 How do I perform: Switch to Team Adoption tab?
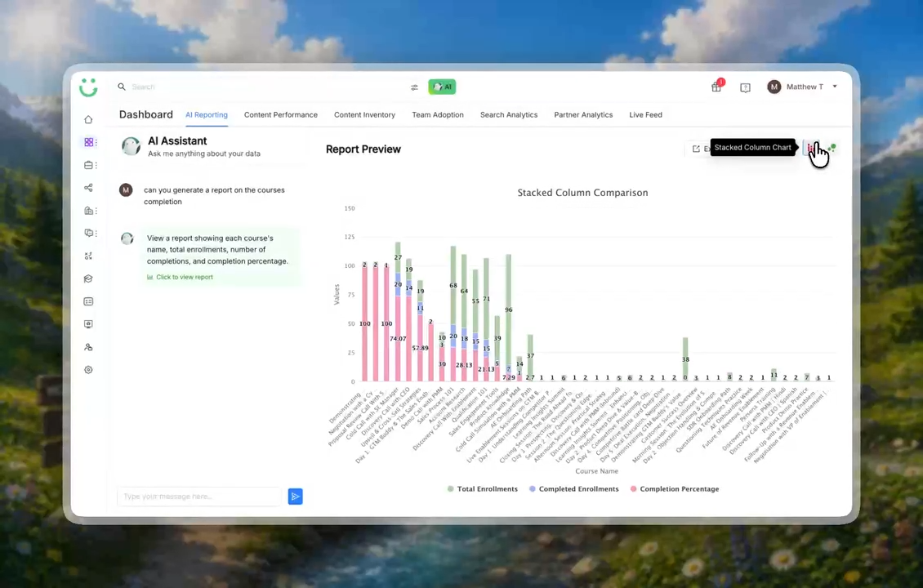[437, 115]
